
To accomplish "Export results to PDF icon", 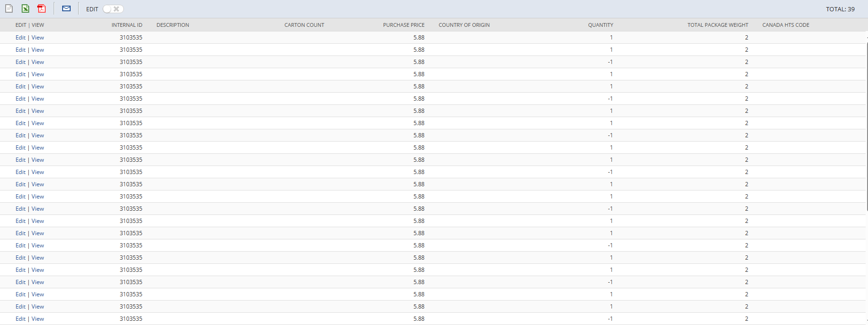I will (x=41, y=8).
